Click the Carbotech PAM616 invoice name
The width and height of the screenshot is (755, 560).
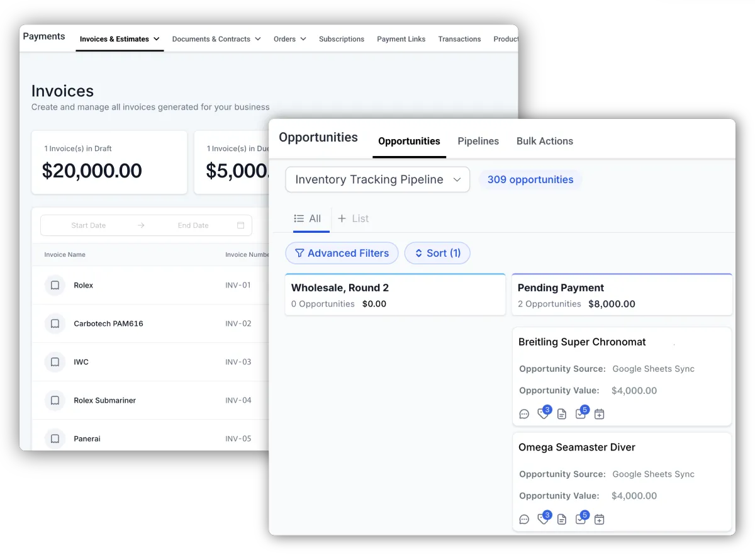[x=108, y=324]
